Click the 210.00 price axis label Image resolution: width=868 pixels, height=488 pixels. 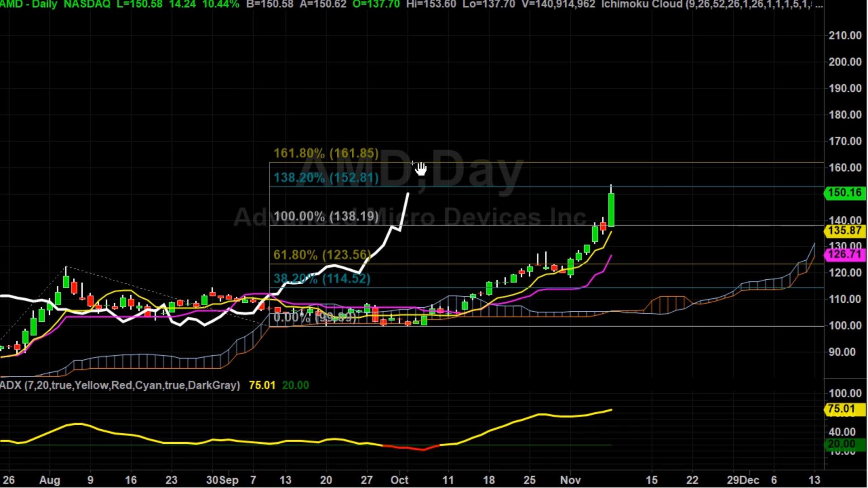845,36
